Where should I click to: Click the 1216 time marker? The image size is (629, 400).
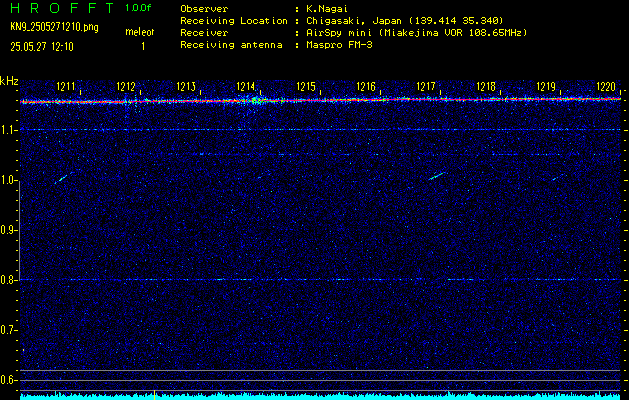point(366,87)
